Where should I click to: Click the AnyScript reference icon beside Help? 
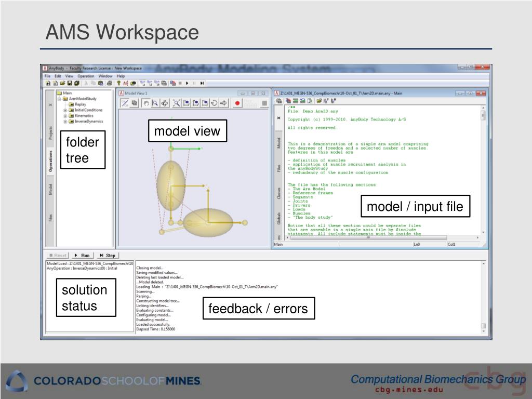(x=126, y=83)
